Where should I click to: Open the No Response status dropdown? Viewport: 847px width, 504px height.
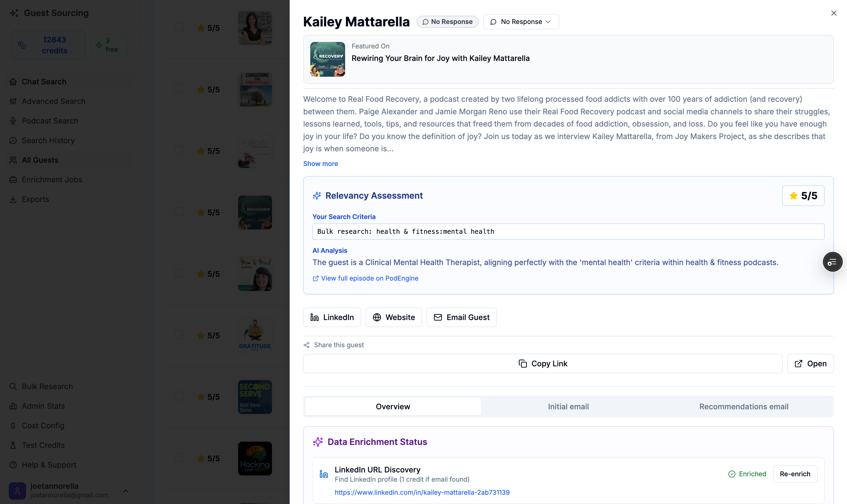(x=521, y=22)
